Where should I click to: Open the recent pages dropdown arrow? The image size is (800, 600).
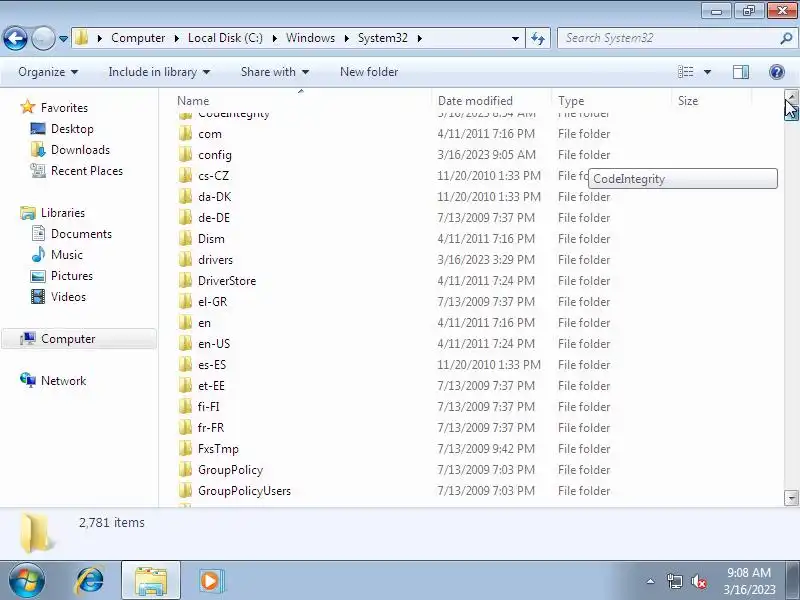point(63,39)
